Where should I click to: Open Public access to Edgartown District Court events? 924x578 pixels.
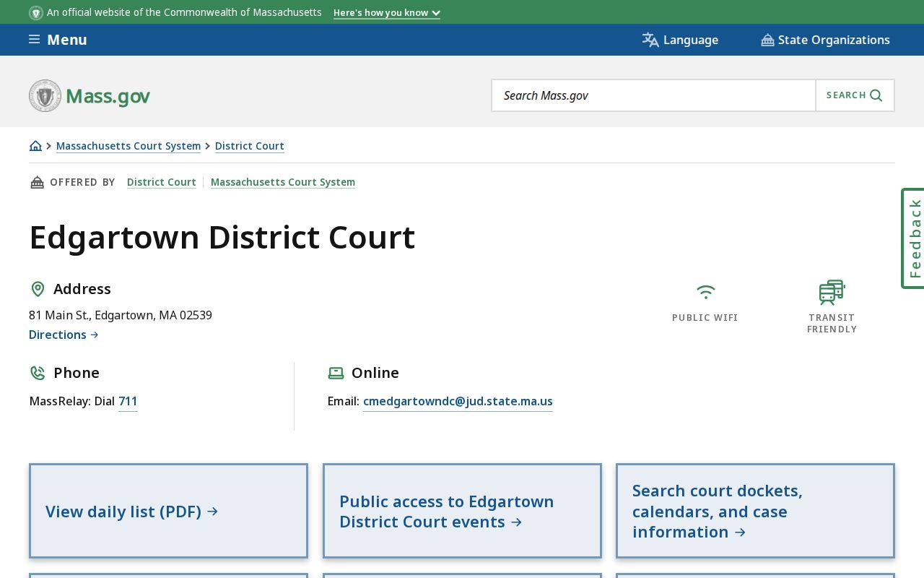(x=462, y=511)
